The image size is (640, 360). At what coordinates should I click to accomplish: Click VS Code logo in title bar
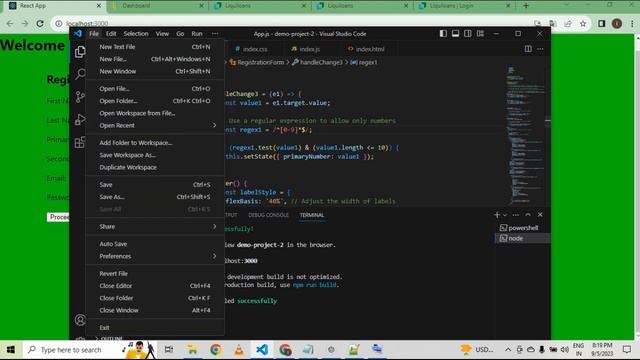78,33
